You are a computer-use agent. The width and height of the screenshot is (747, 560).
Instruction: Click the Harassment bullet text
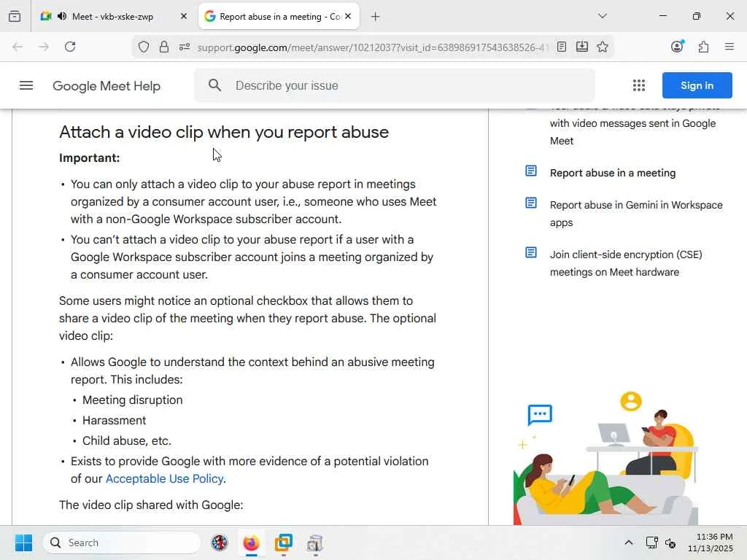coord(114,421)
